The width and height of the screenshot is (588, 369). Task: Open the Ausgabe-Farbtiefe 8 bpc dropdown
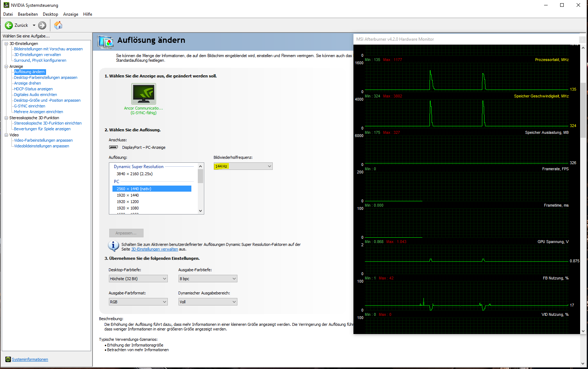coord(208,279)
